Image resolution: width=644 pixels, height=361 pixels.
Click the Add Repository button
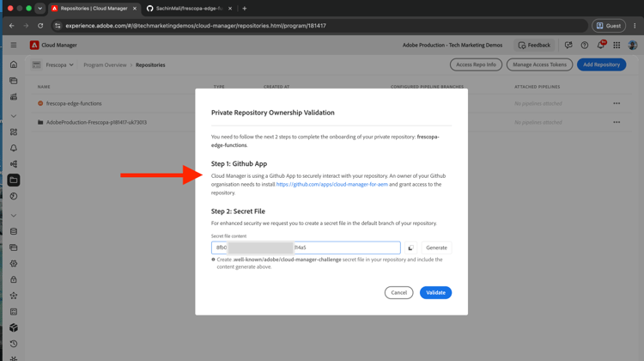tap(601, 64)
